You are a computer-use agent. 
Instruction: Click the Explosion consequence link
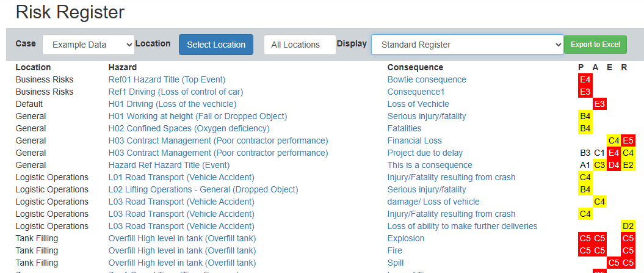point(406,238)
